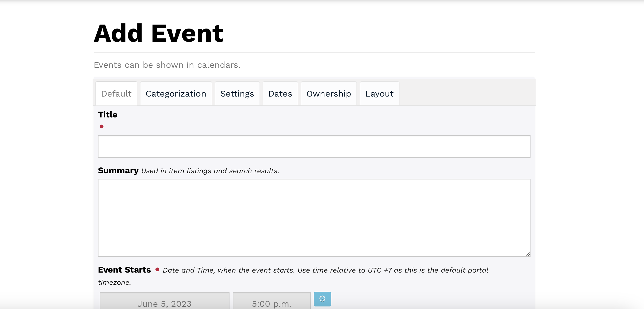Viewport: 644px width, 309px height.
Task: Click inside the Summary text area
Action: click(314, 218)
